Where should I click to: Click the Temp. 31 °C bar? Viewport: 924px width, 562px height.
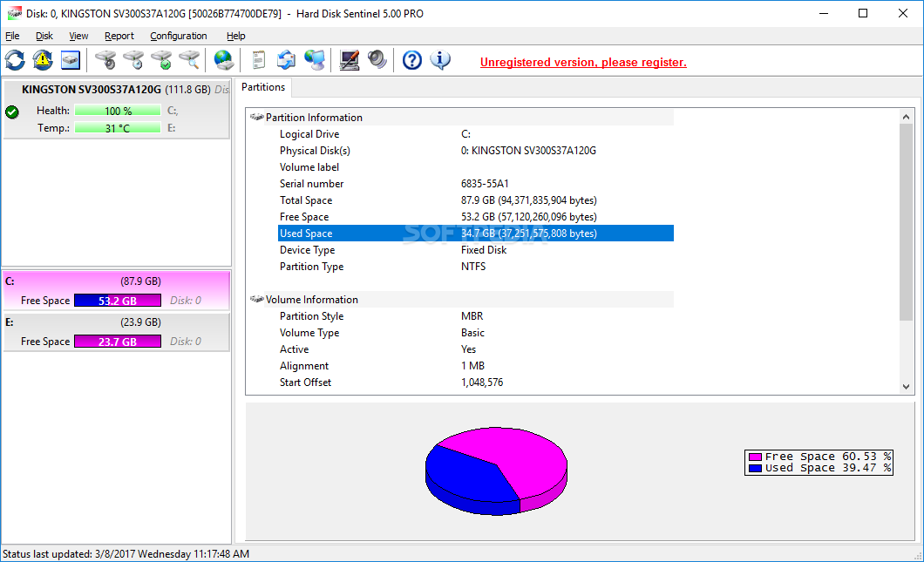pyautogui.click(x=118, y=128)
